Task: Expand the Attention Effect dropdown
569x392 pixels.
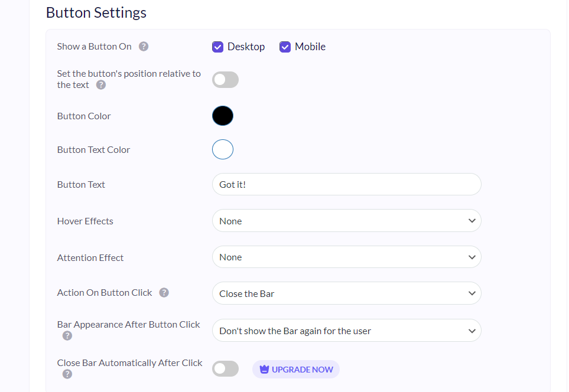Action: [x=347, y=257]
